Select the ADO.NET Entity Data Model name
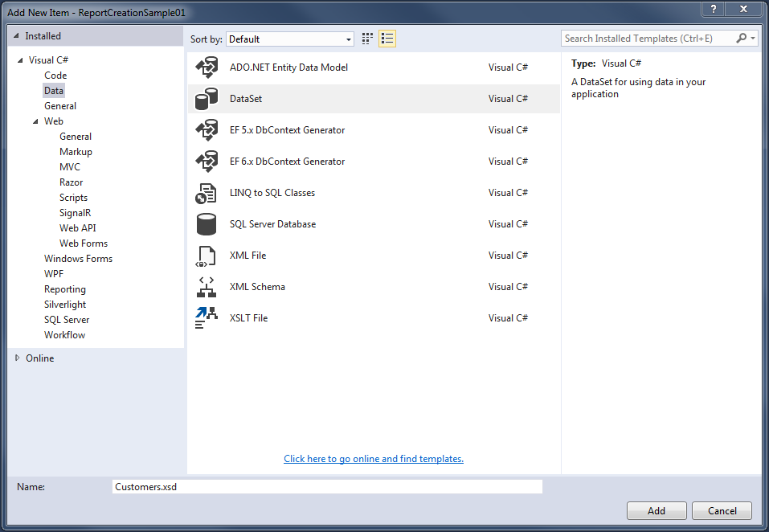The height and width of the screenshot is (532, 769). pos(288,68)
